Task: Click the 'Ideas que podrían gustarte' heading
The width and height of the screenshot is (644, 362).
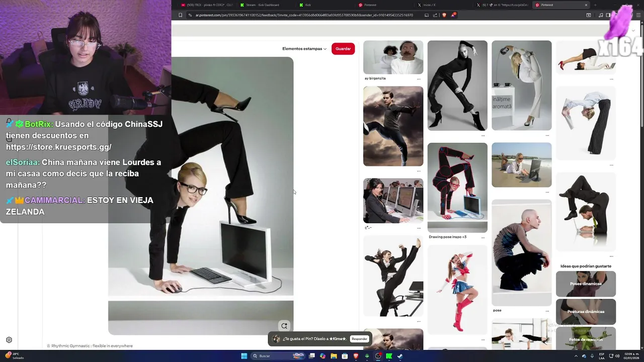Action: (586, 266)
